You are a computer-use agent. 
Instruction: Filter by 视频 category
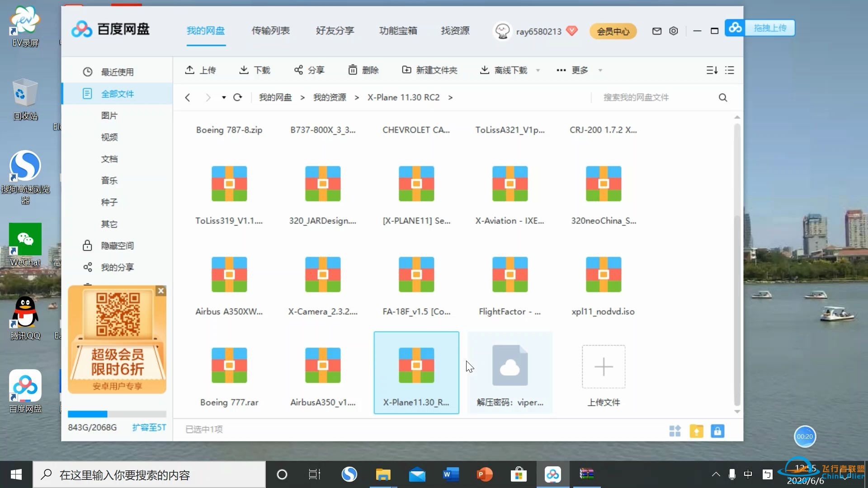pyautogui.click(x=109, y=137)
